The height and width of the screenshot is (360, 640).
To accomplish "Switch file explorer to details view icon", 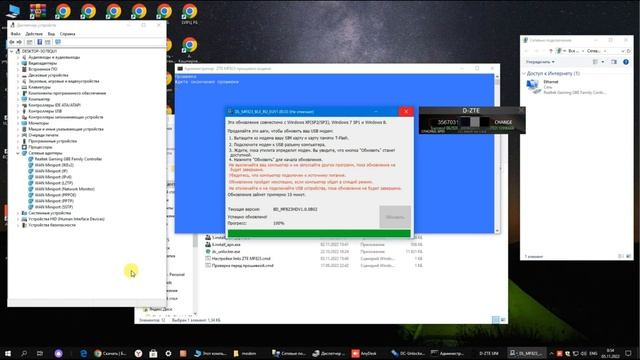I will [x=496, y=320].
